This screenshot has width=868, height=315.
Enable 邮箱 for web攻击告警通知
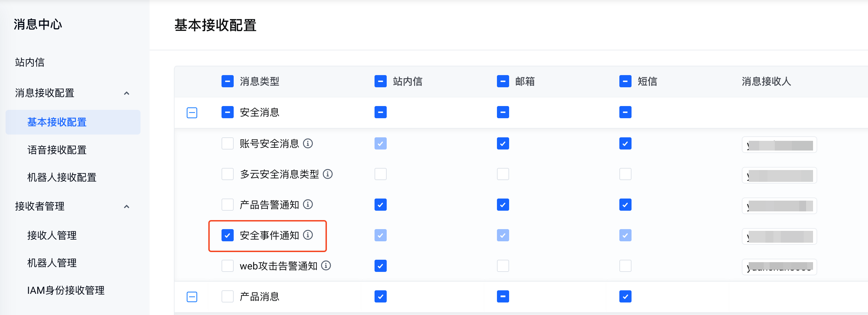coord(503,266)
